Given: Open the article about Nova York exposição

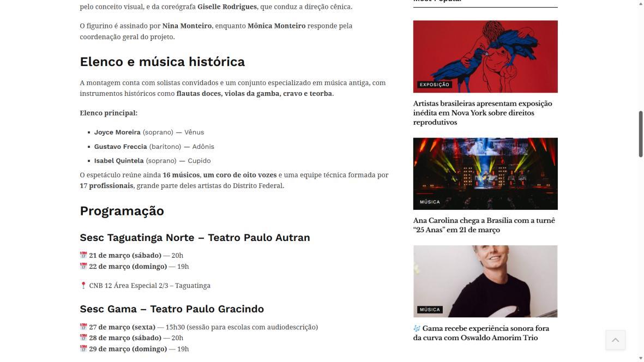Looking at the screenshot, I should click(x=483, y=113).
